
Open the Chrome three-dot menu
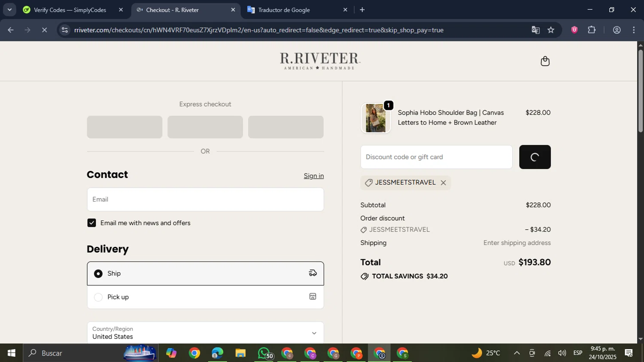pyautogui.click(x=634, y=30)
